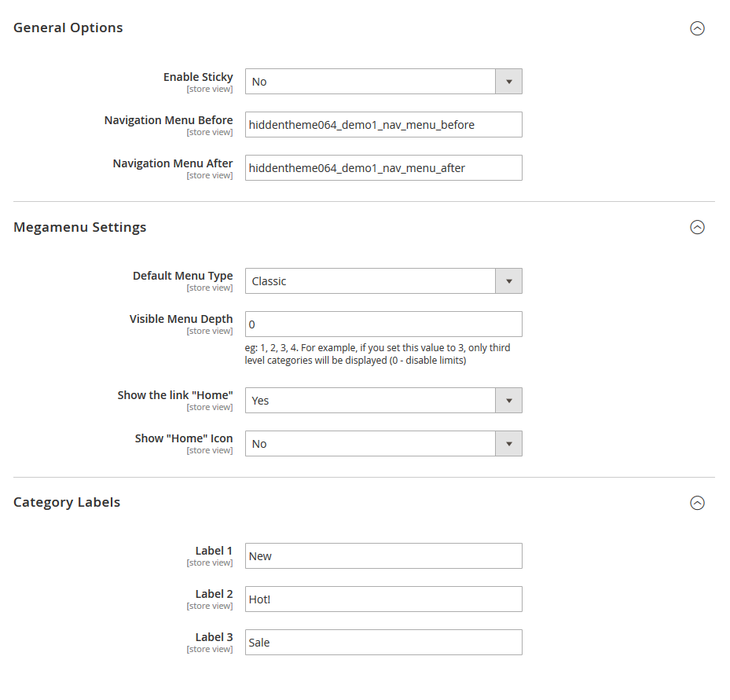Screen dimensions: 730x700
Task: Click the Label 3 field containing Sale
Action: click(x=383, y=642)
